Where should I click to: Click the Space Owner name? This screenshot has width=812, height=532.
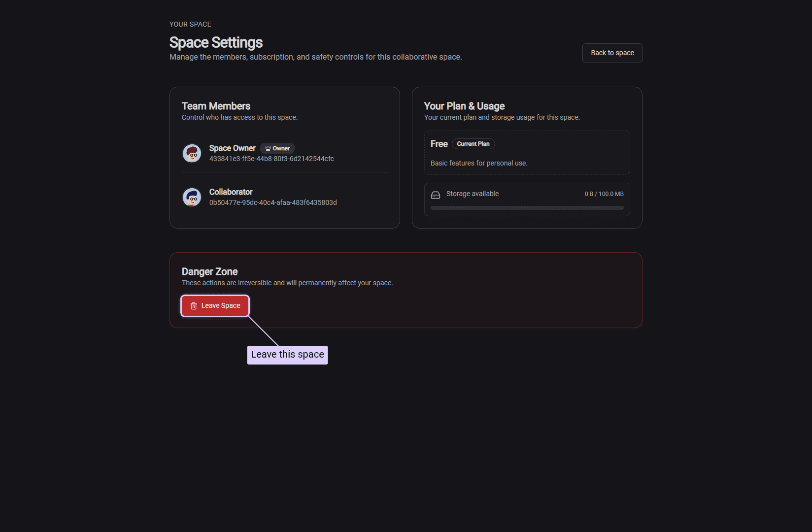[232, 148]
